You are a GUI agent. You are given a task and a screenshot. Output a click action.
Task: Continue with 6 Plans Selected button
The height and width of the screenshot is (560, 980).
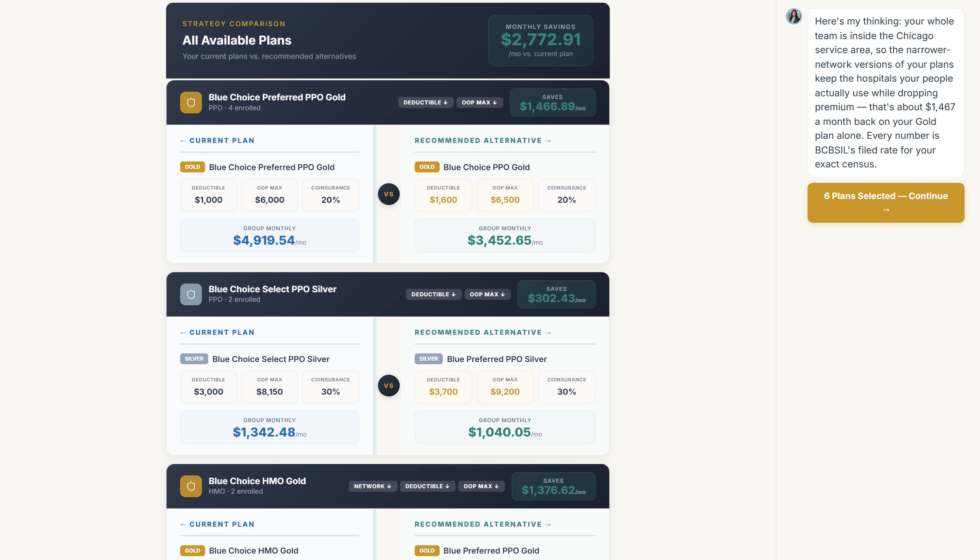[x=886, y=203]
